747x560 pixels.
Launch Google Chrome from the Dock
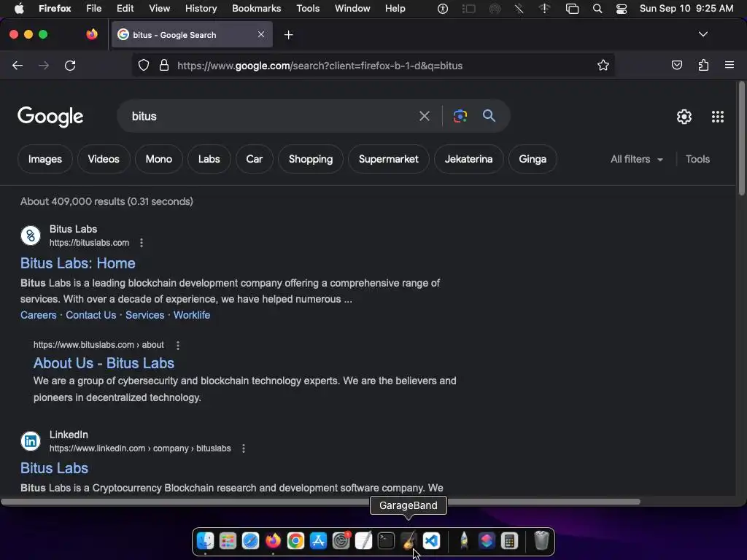pos(295,541)
